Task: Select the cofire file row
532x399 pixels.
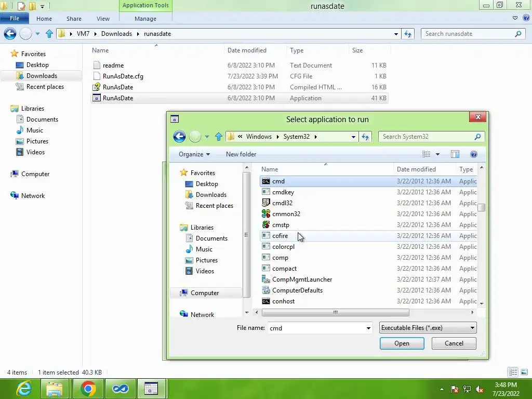Action: (368, 236)
